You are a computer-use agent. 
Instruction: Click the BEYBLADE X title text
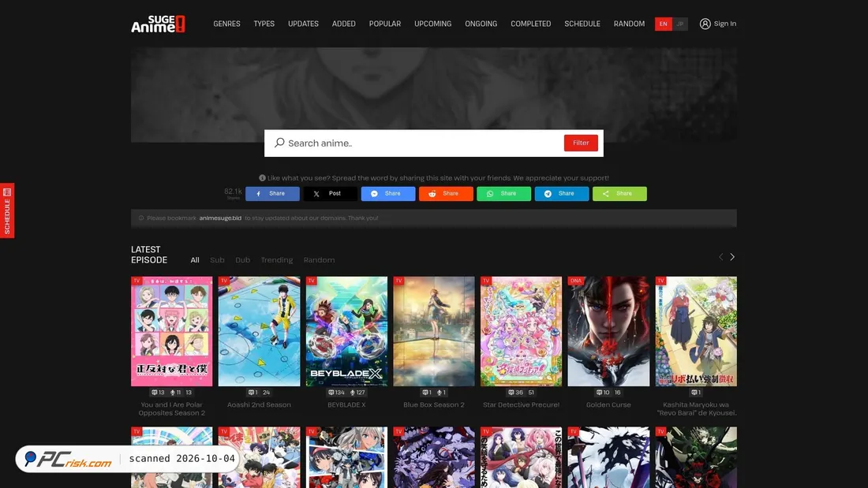pos(346,405)
